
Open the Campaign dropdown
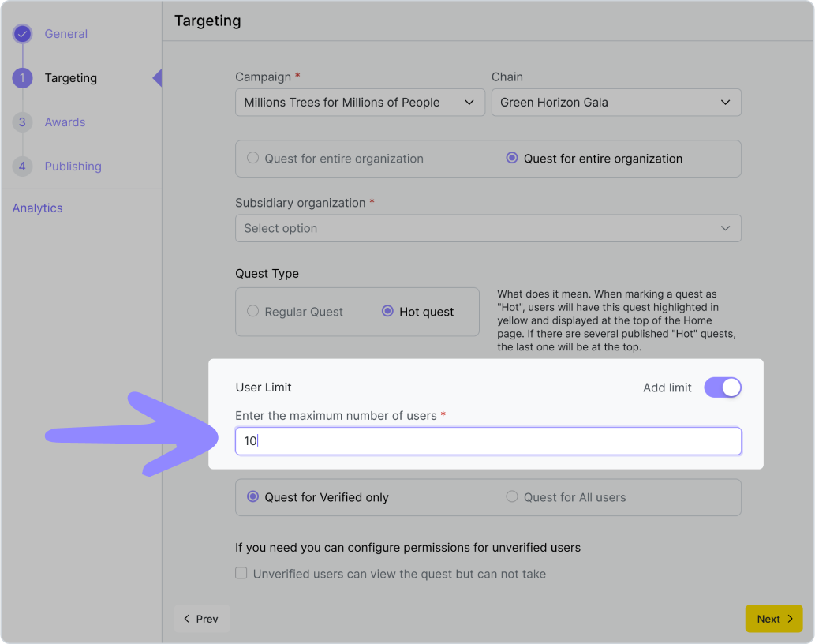pos(360,103)
